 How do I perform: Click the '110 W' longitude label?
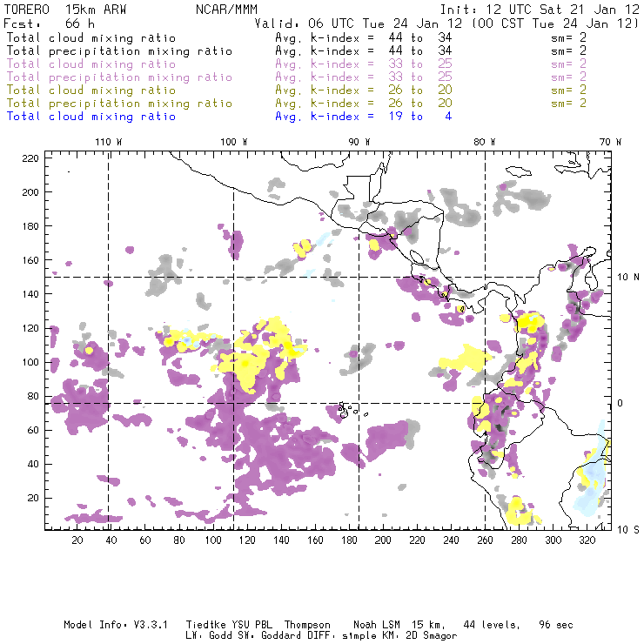click(x=109, y=142)
